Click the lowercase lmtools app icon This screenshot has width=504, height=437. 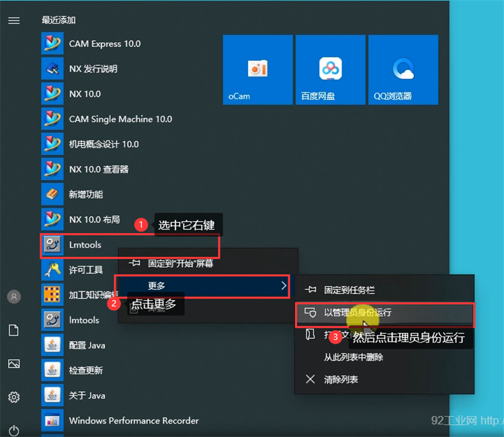52,320
